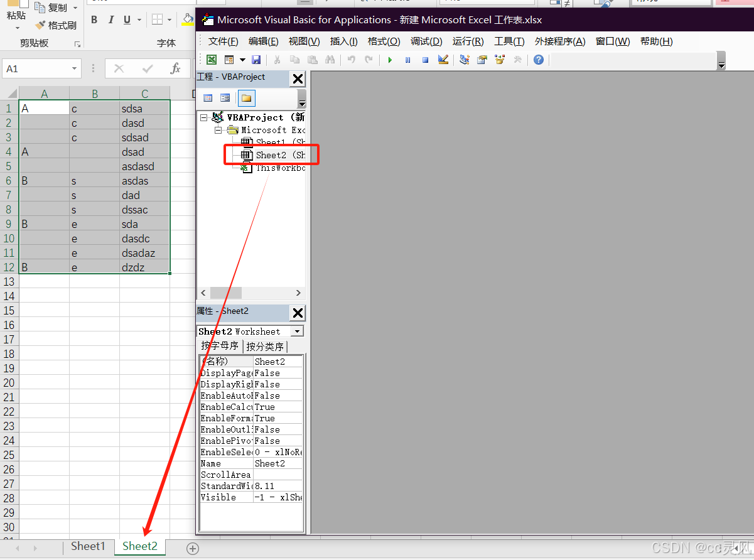Open the 编辑(E) menu
Image resolution: width=754 pixels, height=560 pixels.
coord(263,41)
